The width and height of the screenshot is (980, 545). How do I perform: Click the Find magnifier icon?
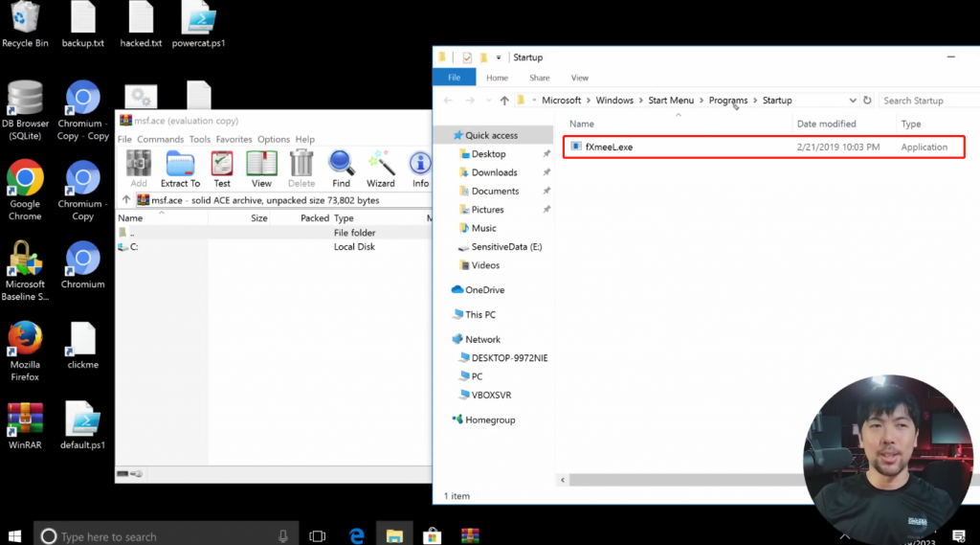pyautogui.click(x=341, y=169)
